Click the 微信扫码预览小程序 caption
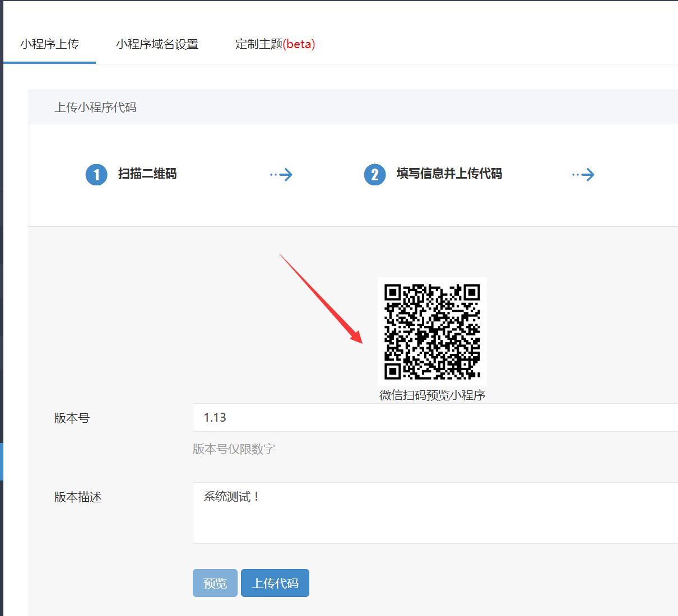678x616 pixels. 432,395
